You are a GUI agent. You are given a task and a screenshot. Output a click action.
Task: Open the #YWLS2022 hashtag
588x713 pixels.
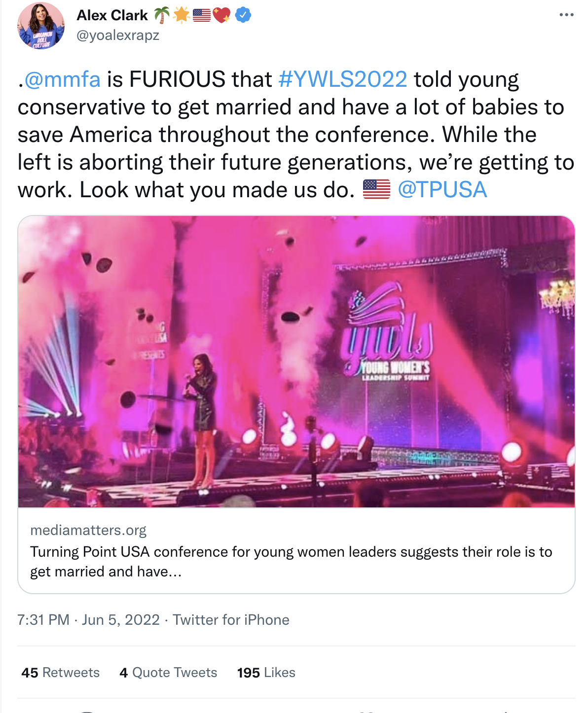pyautogui.click(x=343, y=79)
